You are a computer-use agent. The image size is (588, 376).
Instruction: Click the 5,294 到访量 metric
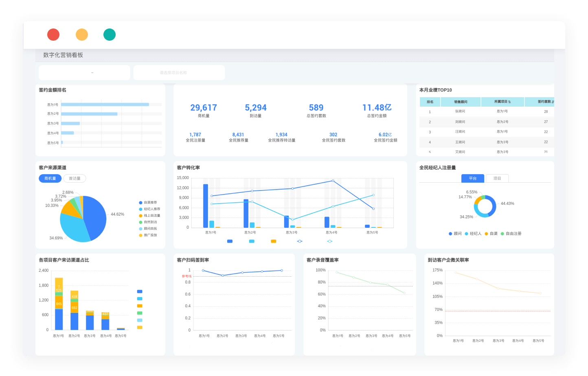click(x=256, y=110)
